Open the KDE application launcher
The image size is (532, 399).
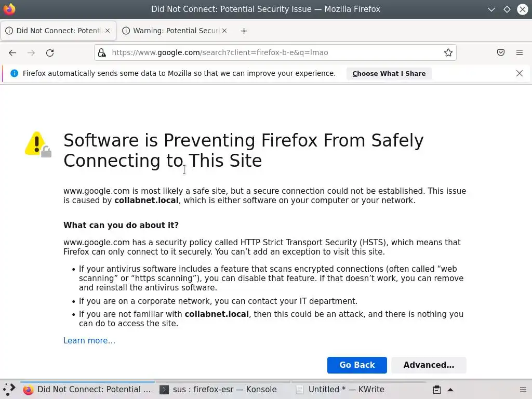(x=9, y=390)
